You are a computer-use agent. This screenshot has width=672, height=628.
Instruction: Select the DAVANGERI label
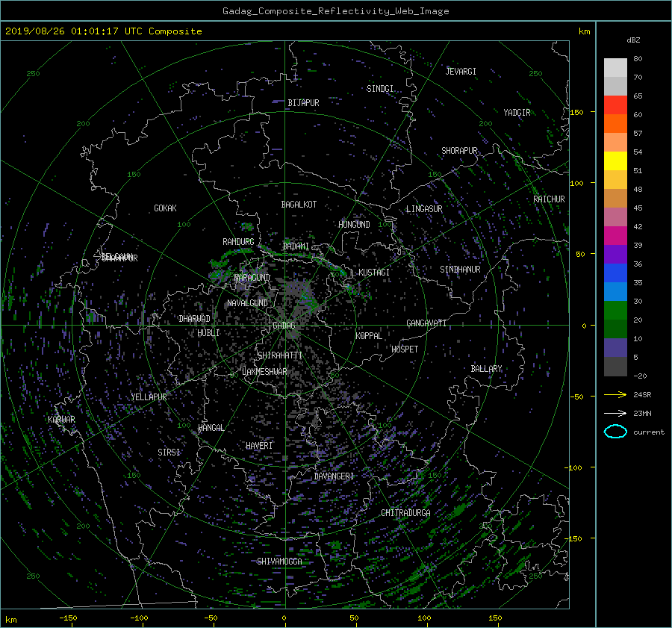point(334,476)
